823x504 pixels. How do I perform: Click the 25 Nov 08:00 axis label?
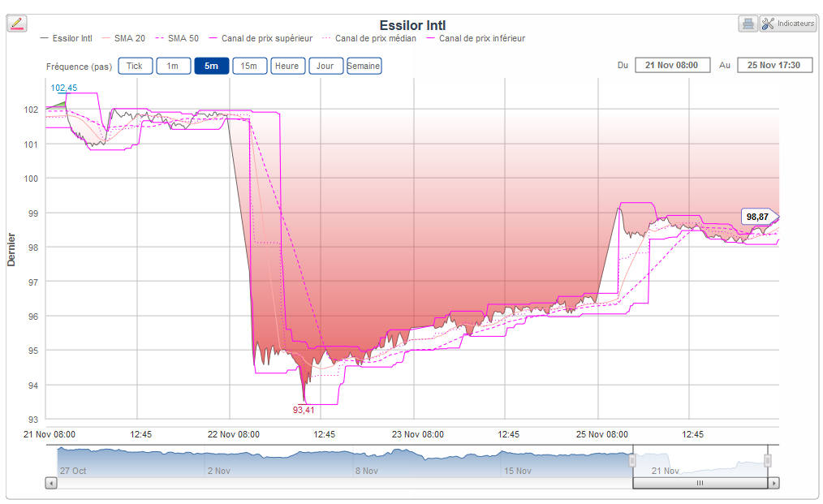pyautogui.click(x=602, y=435)
